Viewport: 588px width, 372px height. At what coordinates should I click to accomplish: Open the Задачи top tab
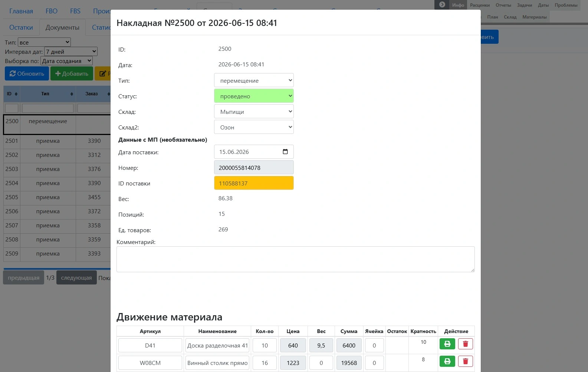coord(525,5)
